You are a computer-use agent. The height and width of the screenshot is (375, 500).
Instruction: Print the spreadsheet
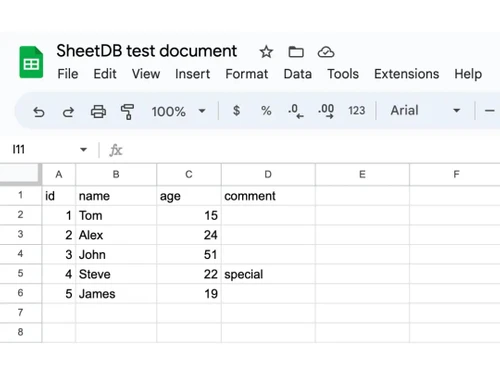pos(98,111)
